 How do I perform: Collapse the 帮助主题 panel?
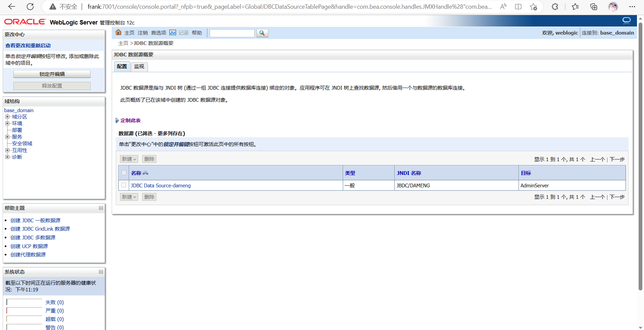[x=101, y=208]
